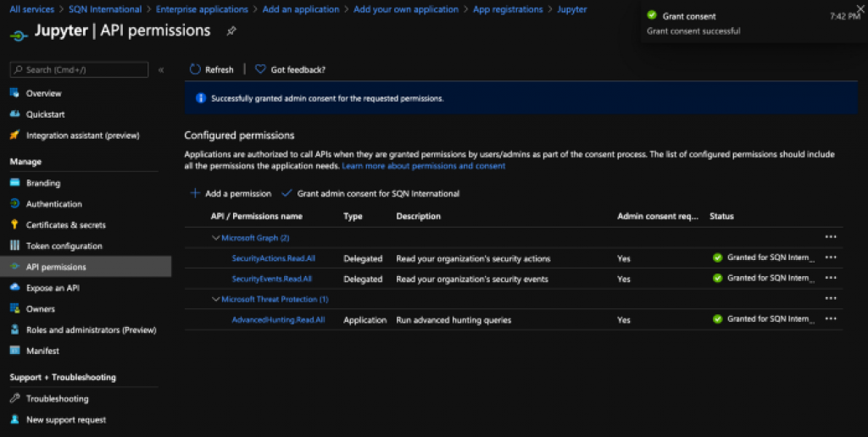Open more options for AdvancedHunting.Read.All row
The height and width of the screenshot is (437, 868).
(831, 318)
